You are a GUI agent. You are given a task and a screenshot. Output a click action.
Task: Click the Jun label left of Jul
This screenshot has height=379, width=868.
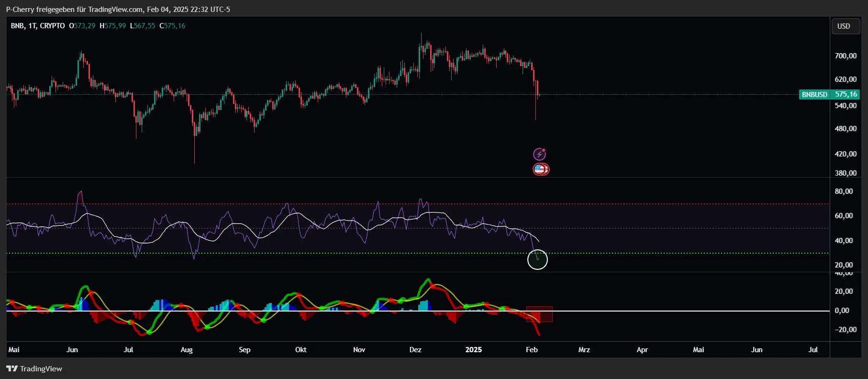tap(72, 350)
